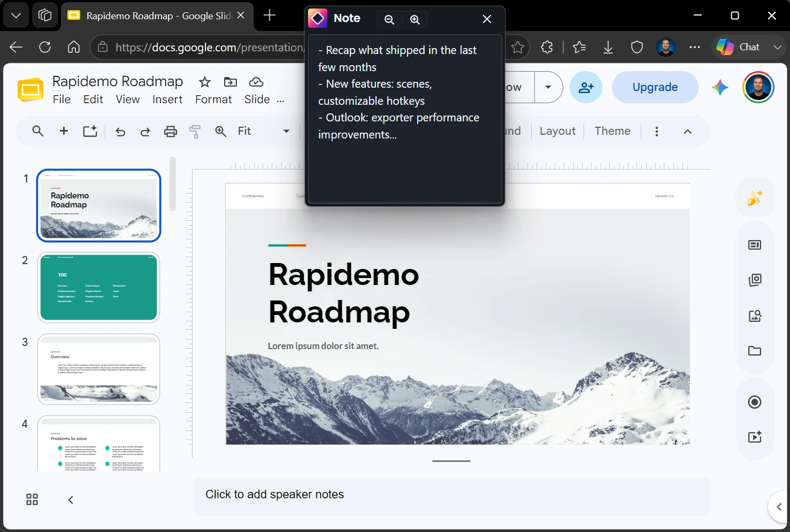Activate the paint format tool
This screenshot has width=790, height=532.
(x=195, y=132)
